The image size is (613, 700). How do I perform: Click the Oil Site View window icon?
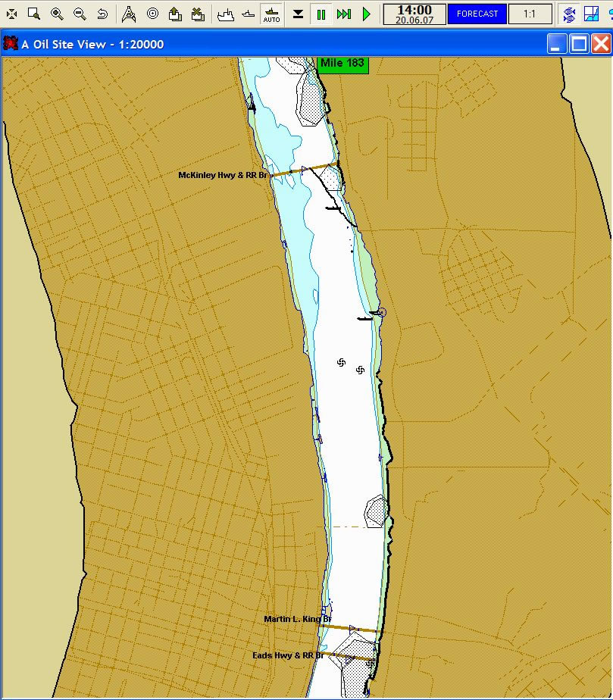click(x=11, y=43)
